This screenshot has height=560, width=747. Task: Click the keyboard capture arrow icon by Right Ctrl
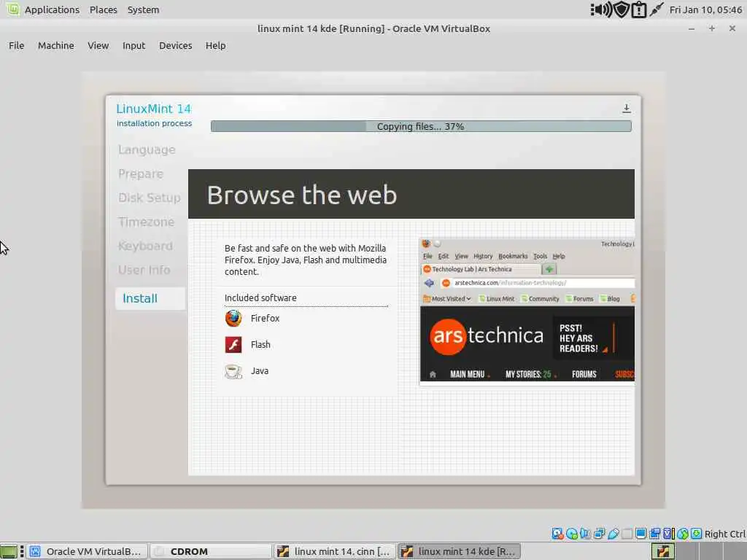696,534
